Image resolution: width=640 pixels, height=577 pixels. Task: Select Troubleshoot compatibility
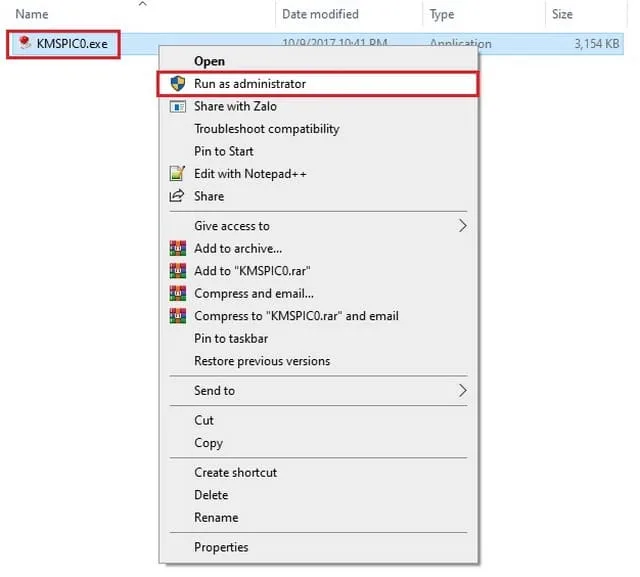pos(266,129)
